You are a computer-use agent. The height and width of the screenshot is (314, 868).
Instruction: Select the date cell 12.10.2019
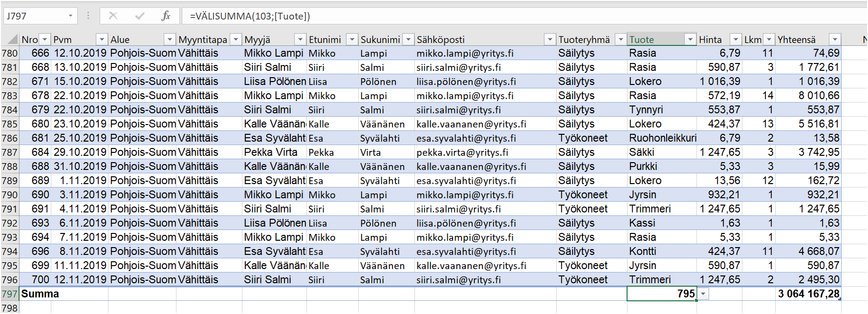80,53
